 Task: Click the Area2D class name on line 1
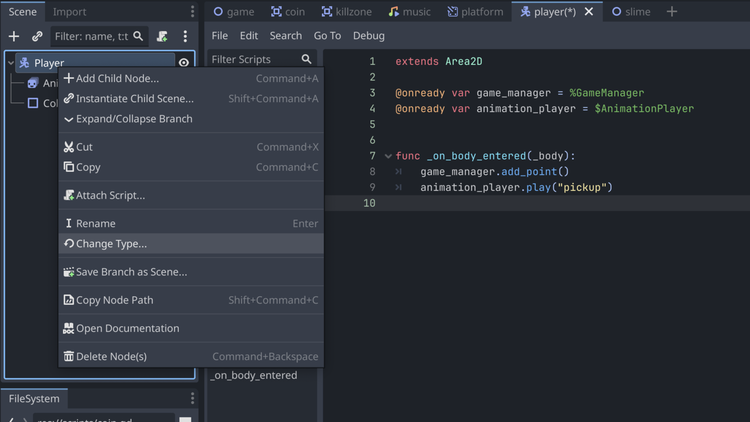point(463,62)
